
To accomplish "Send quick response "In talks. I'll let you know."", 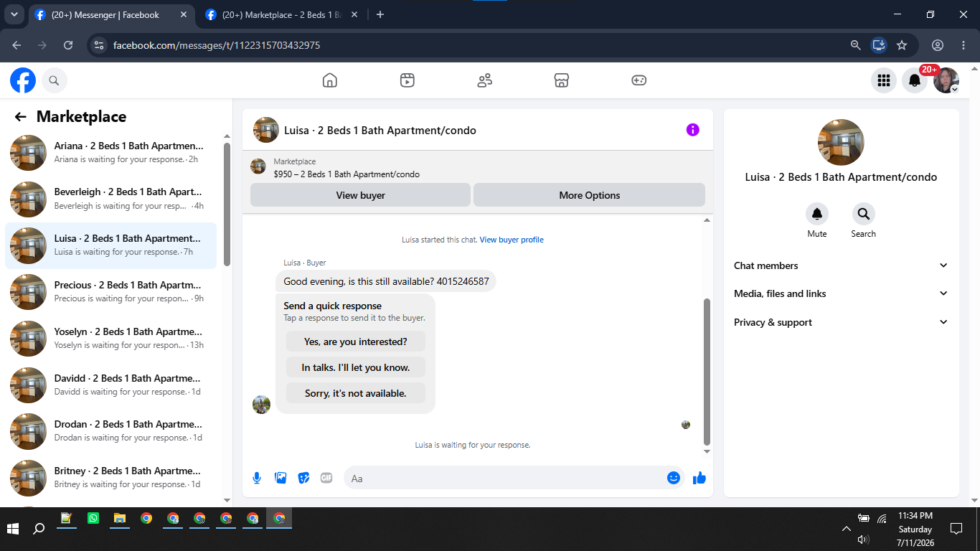I will 356,367.
